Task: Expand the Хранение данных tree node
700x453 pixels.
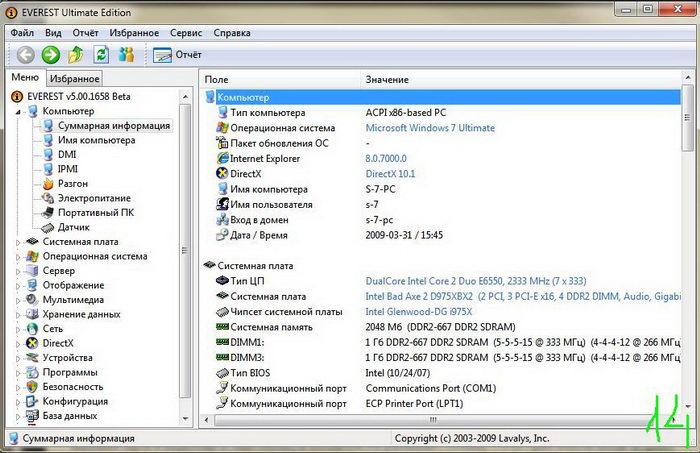Action: (18, 315)
